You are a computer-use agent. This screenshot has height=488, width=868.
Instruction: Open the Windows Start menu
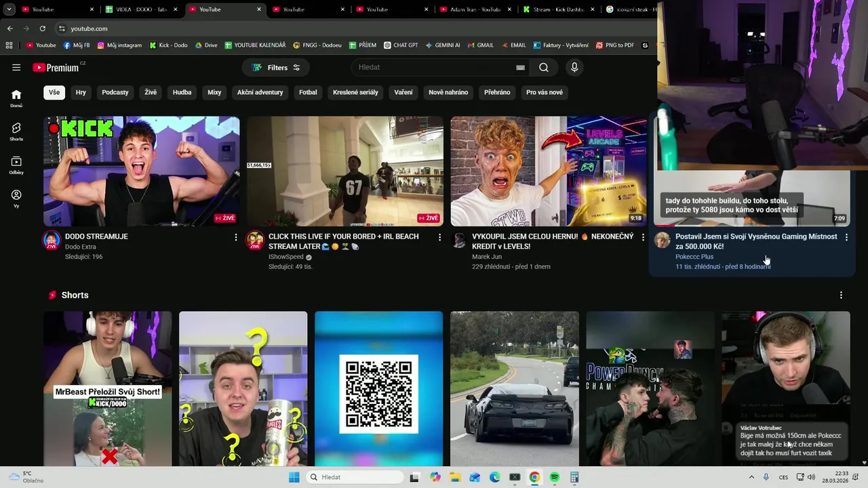tap(294, 477)
